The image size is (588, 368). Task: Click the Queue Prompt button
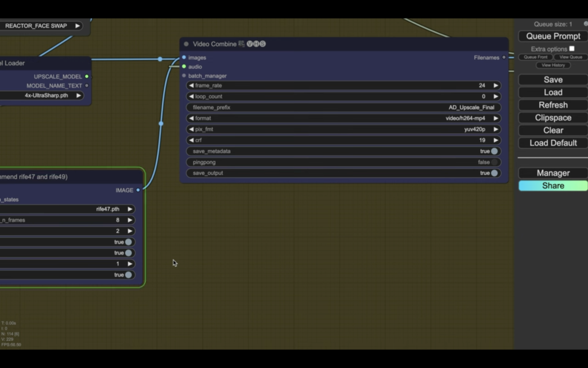click(553, 36)
